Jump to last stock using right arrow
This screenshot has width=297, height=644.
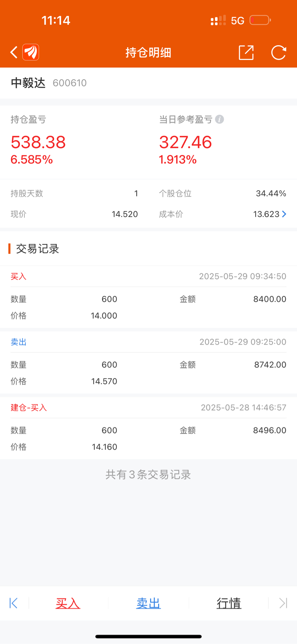coord(283,603)
